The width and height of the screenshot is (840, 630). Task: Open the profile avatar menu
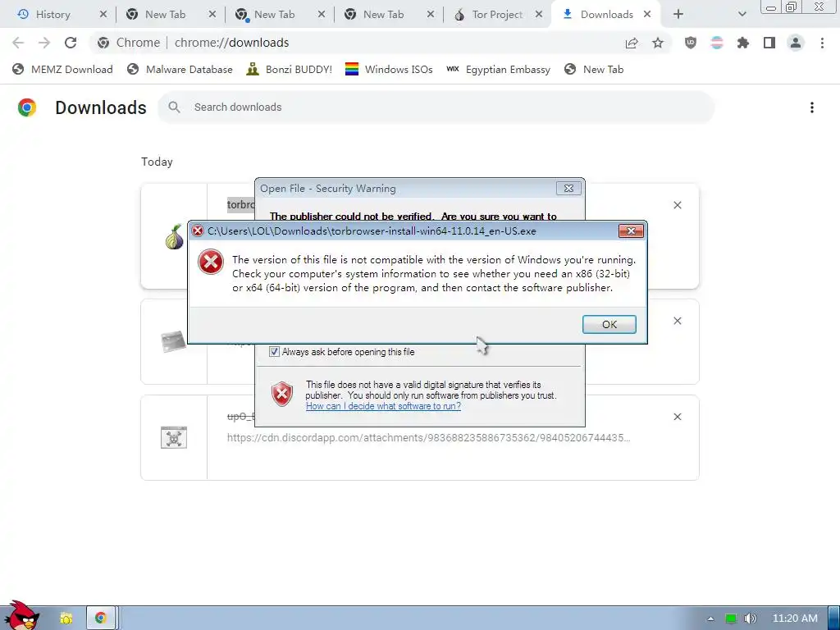coord(796,43)
